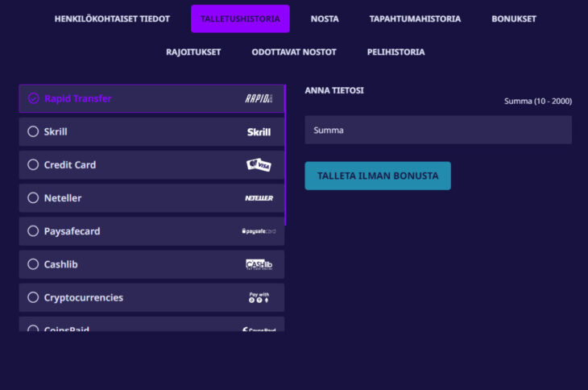Click the Skrill logo icon
The height and width of the screenshot is (390, 588).
259,132
